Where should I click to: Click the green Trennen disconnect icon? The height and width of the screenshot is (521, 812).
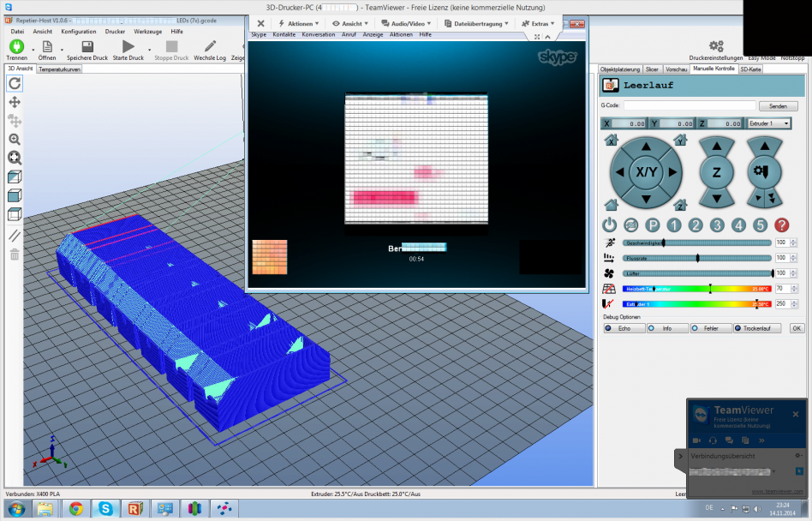click(x=16, y=46)
